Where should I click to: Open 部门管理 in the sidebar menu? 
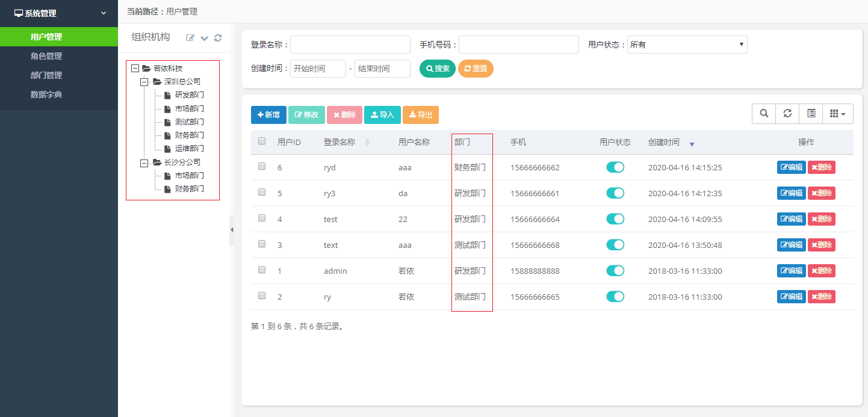[46, 75]
